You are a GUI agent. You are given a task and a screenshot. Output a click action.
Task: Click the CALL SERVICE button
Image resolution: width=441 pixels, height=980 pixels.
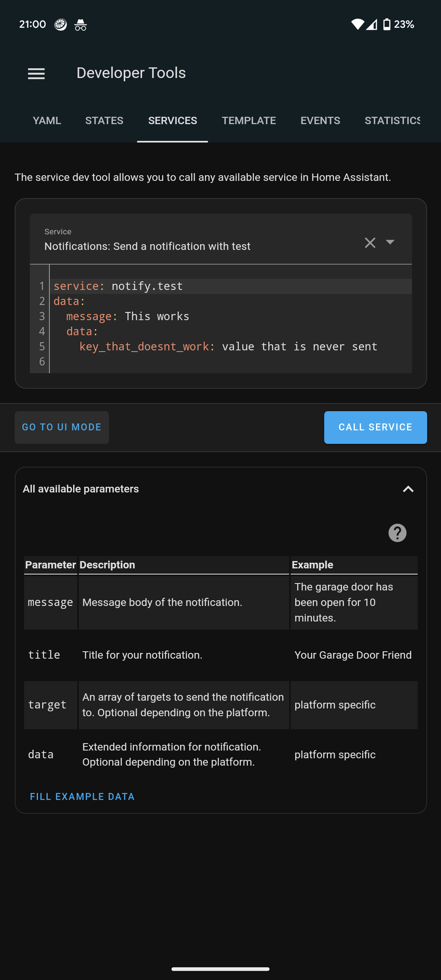click(375, 427)
